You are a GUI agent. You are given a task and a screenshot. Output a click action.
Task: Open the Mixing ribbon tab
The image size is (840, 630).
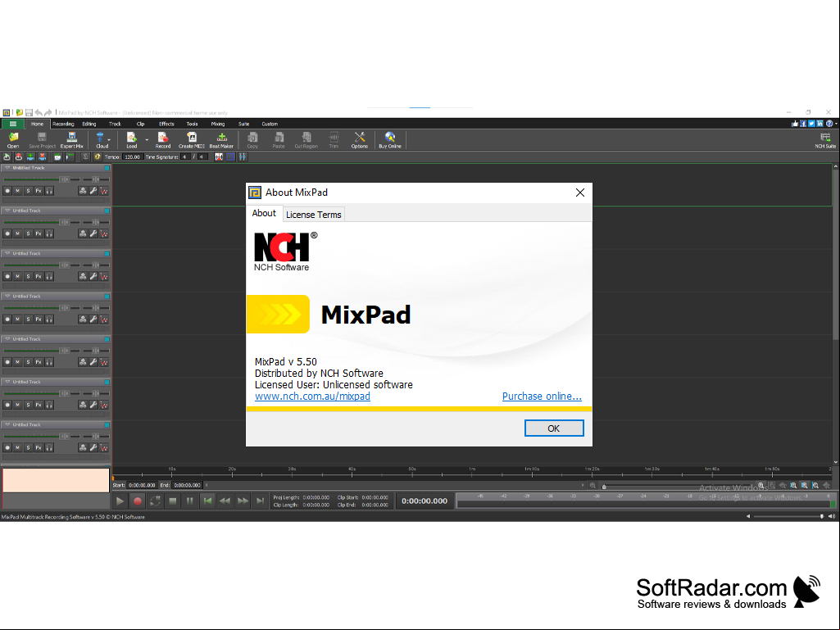click(x=217, y=124)
